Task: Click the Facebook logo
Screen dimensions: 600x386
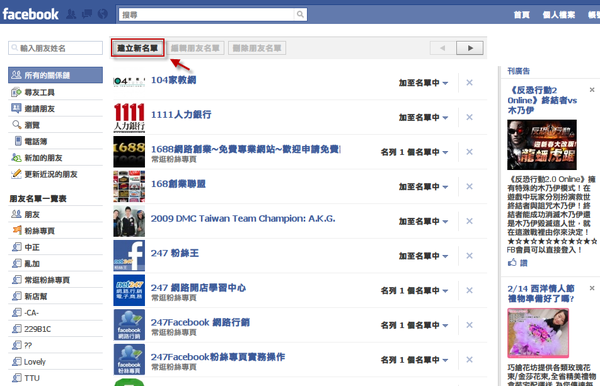Action: [31, 14]
